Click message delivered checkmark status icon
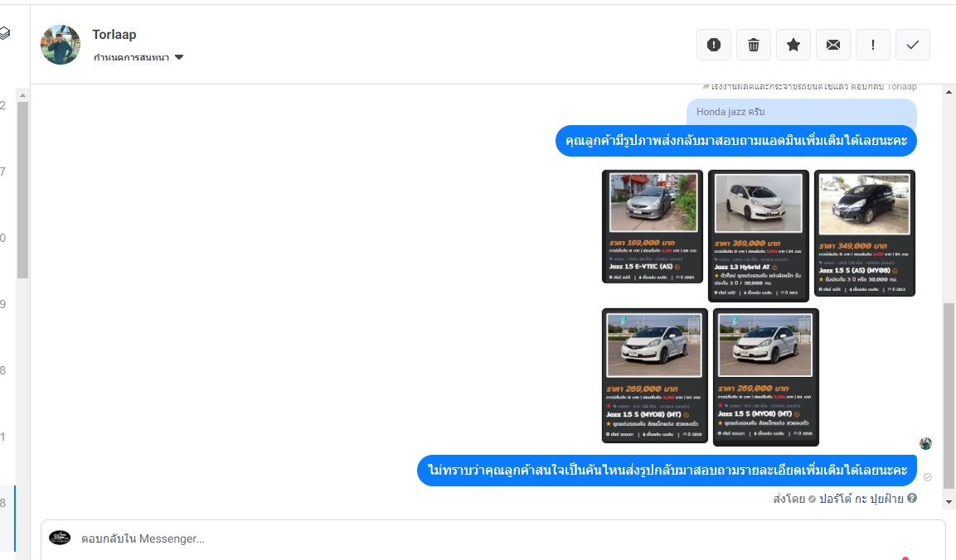The height and width of the screenshot is (560, 956). (x=927, y=477)
